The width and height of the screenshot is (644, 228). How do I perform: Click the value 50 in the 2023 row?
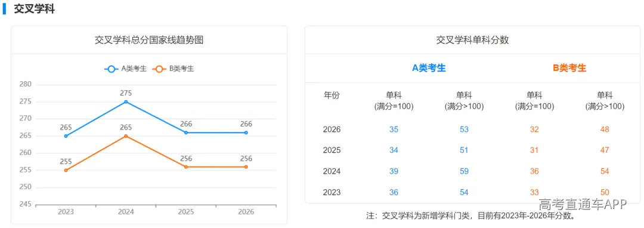605,192
